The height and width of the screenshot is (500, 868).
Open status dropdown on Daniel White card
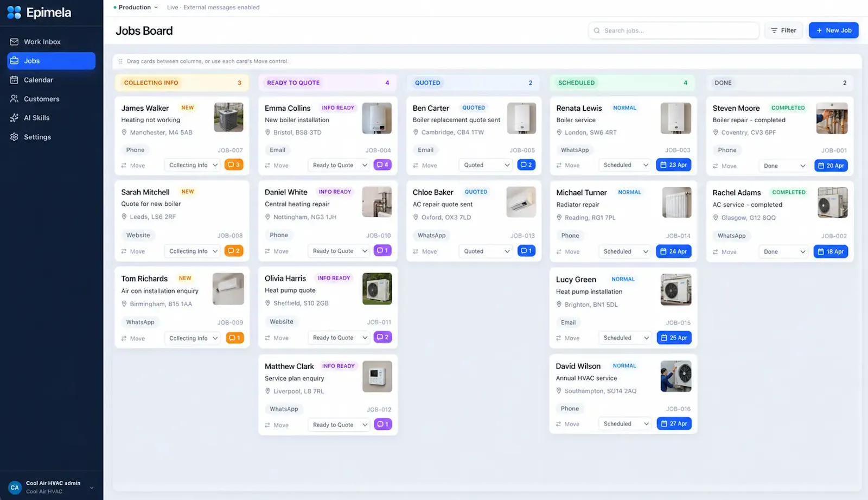coord(340,251)
